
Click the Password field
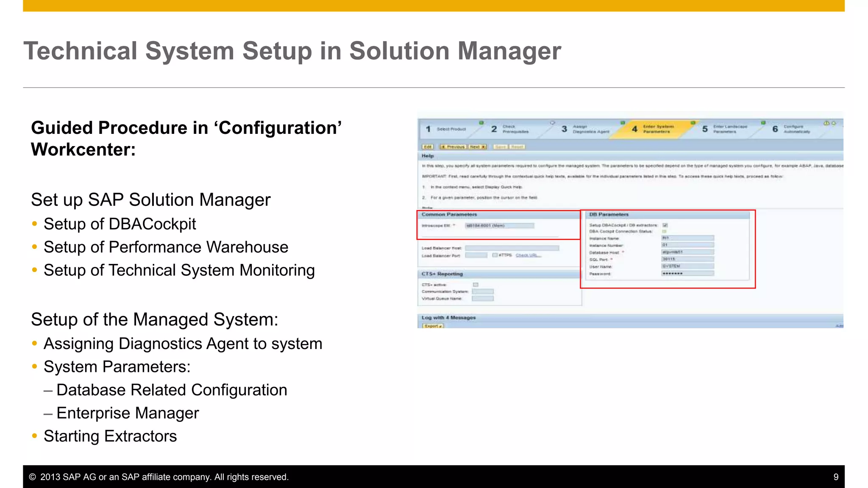pyautogui.click(x=687, y=273)
